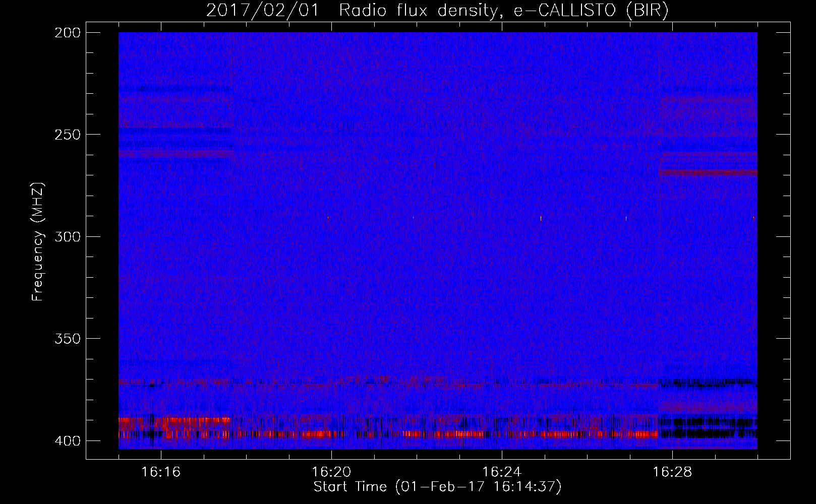Click the 'Start Time (01-Feb-17 16:14:37)' label
This screenshot has width=816, height=504.
point(437,487)
